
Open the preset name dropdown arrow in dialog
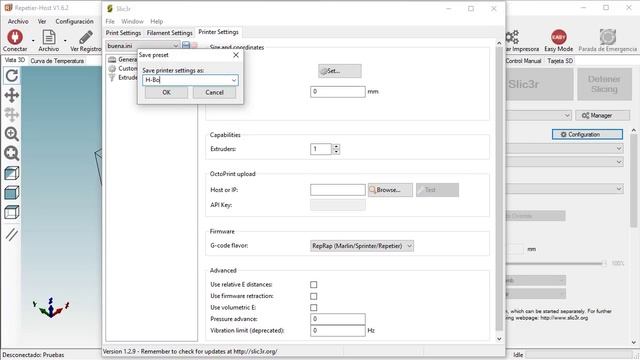(233, 80)
